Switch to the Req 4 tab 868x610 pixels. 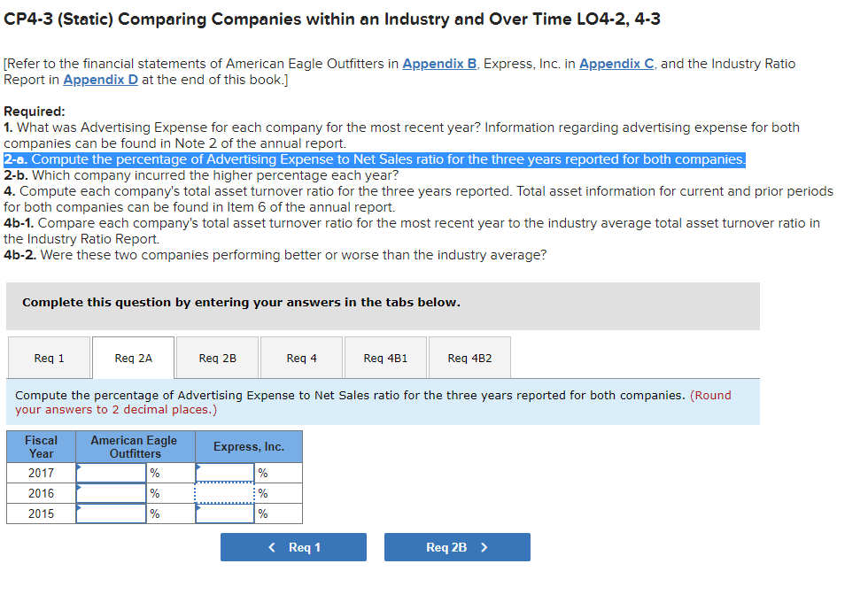[301, 357]
